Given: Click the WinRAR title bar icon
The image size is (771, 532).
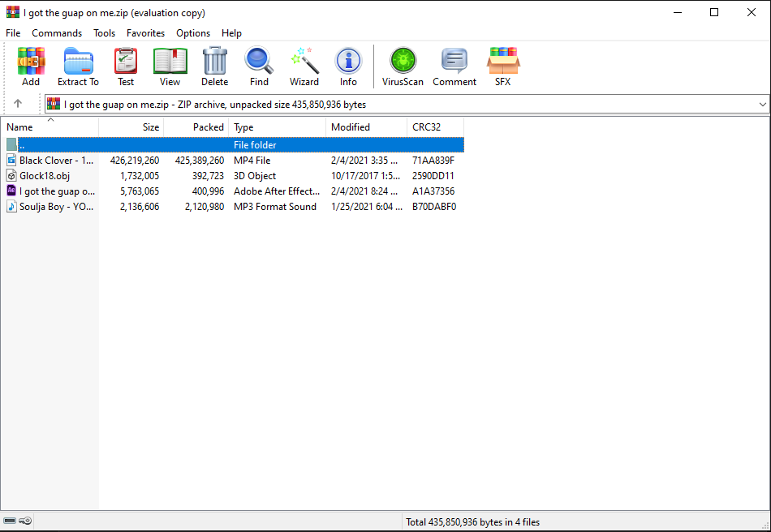Looking at the screenshot, I should pos(13,12).
